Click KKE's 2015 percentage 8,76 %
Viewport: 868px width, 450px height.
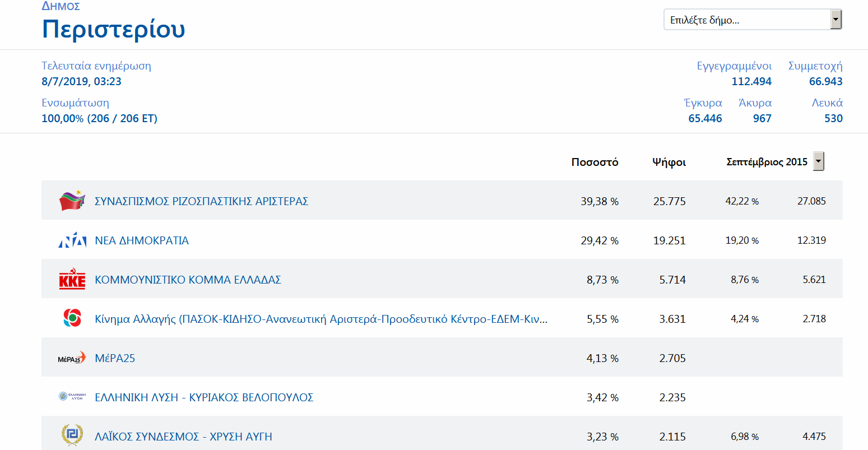click(745, 280)
